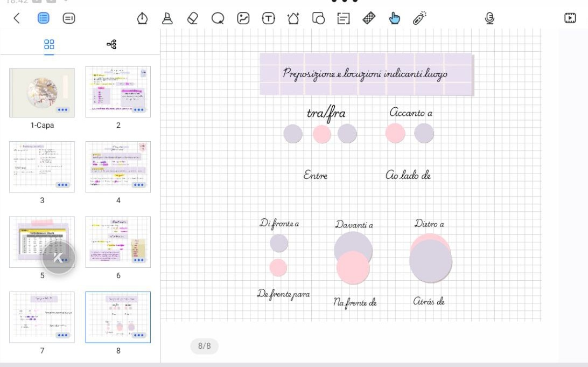Click the 8/8 page indicator

coord(205,345)
